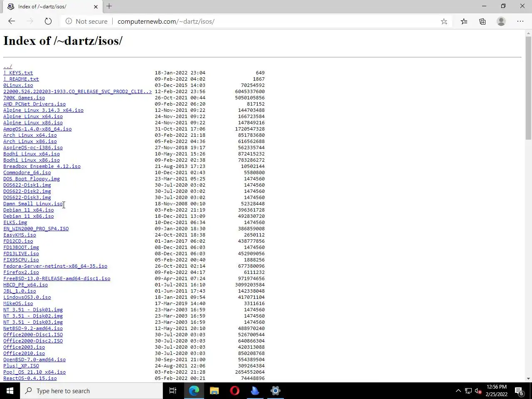Download Office2003.iso
Screen dimensions: 532x399
24,347
